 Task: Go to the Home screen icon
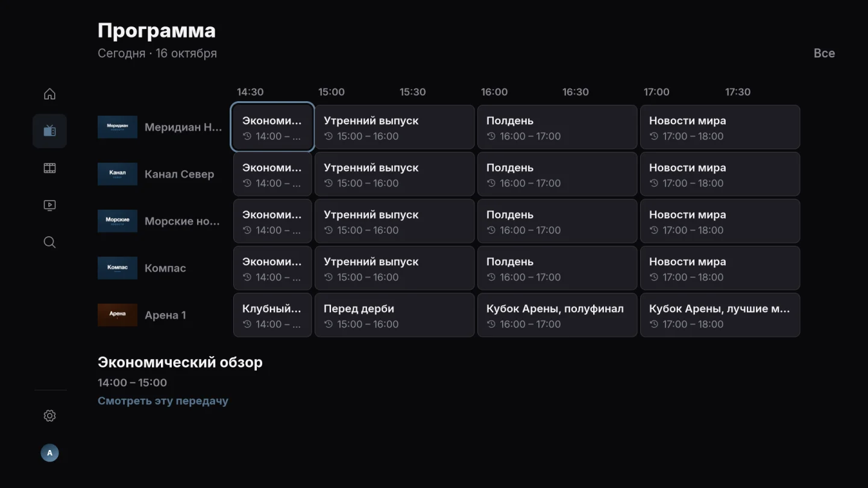coord(49,94)
